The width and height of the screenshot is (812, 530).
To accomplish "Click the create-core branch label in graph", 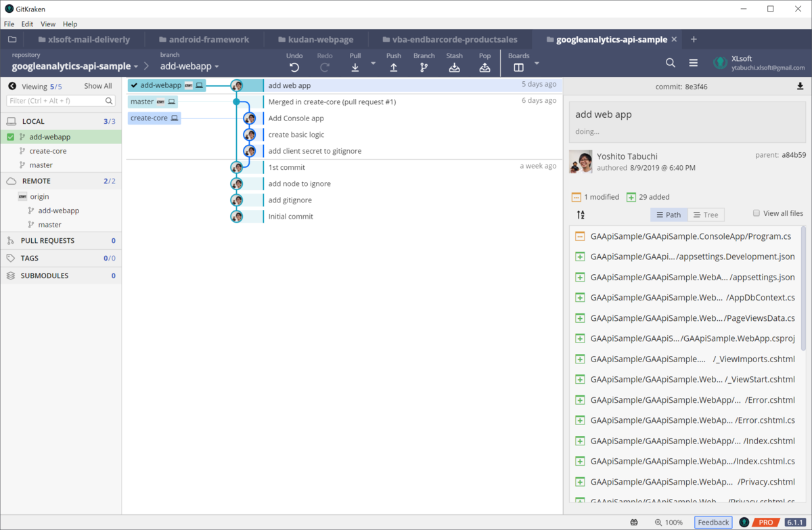I will pos(154,118).
